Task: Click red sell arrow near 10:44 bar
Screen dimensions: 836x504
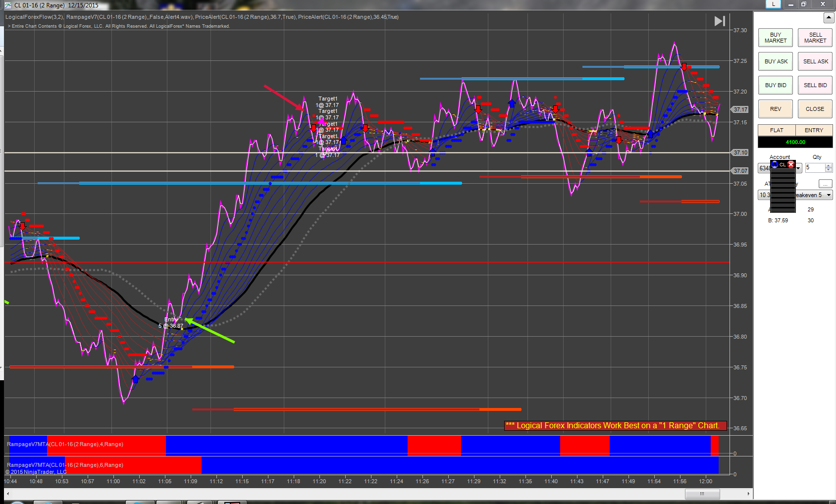Action: (x=22, y=226)
